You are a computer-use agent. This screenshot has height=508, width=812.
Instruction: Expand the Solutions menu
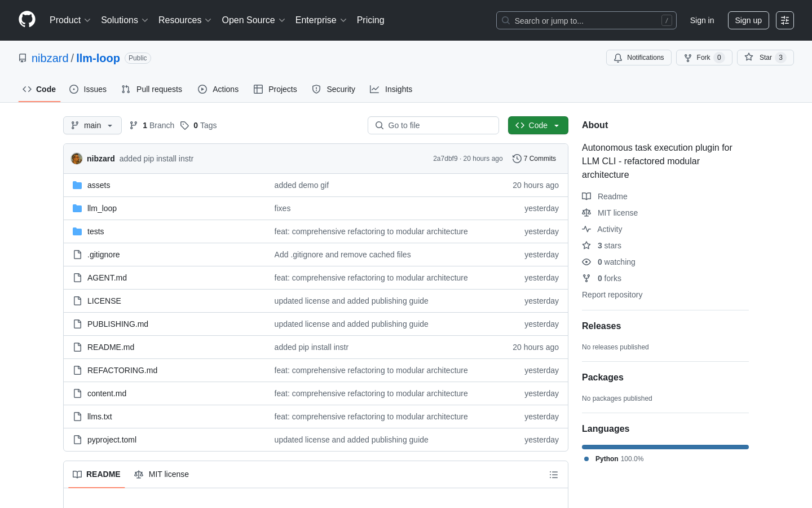125,20
